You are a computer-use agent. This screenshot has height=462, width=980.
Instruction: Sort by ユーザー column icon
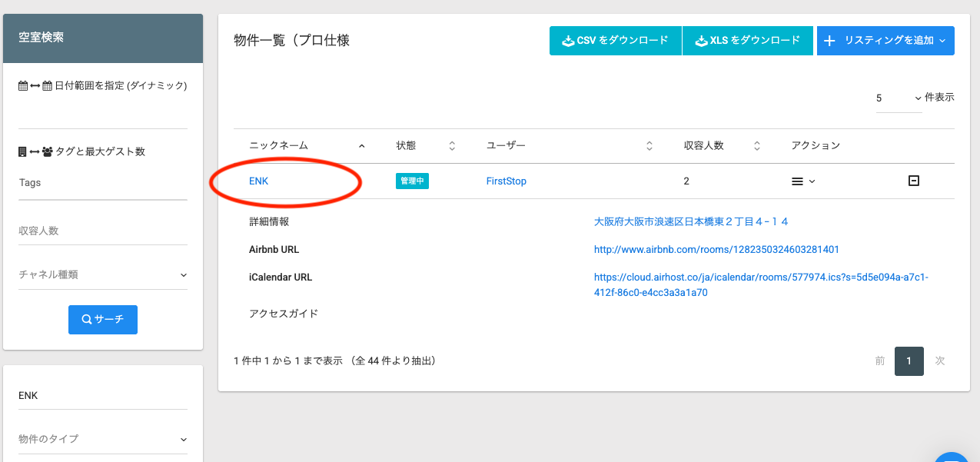(649, 146)
